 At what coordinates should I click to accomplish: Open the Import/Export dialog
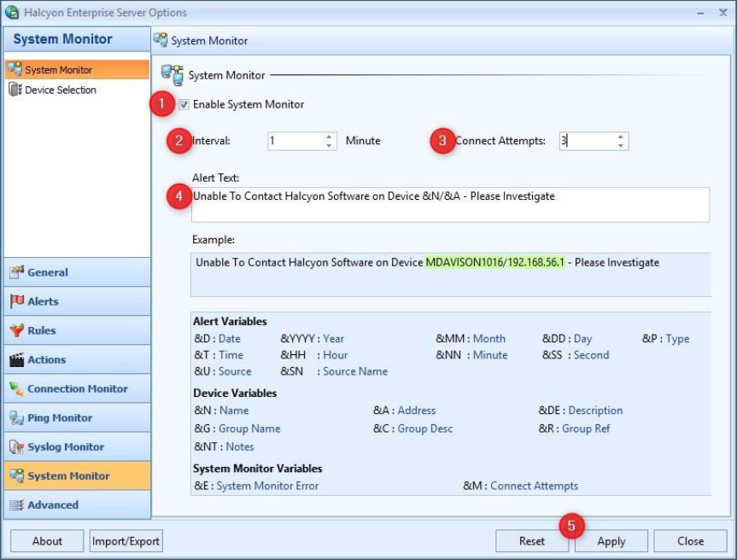126,540
